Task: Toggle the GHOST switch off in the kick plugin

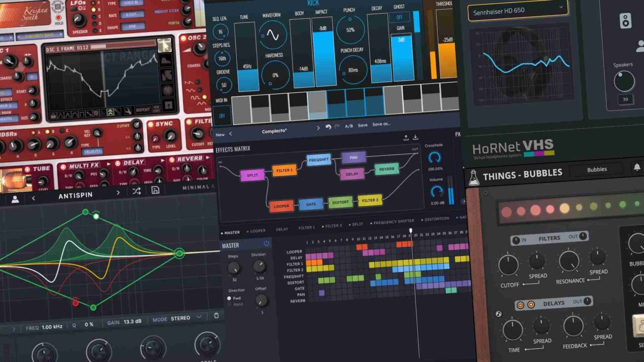Action: pos(399,17)
